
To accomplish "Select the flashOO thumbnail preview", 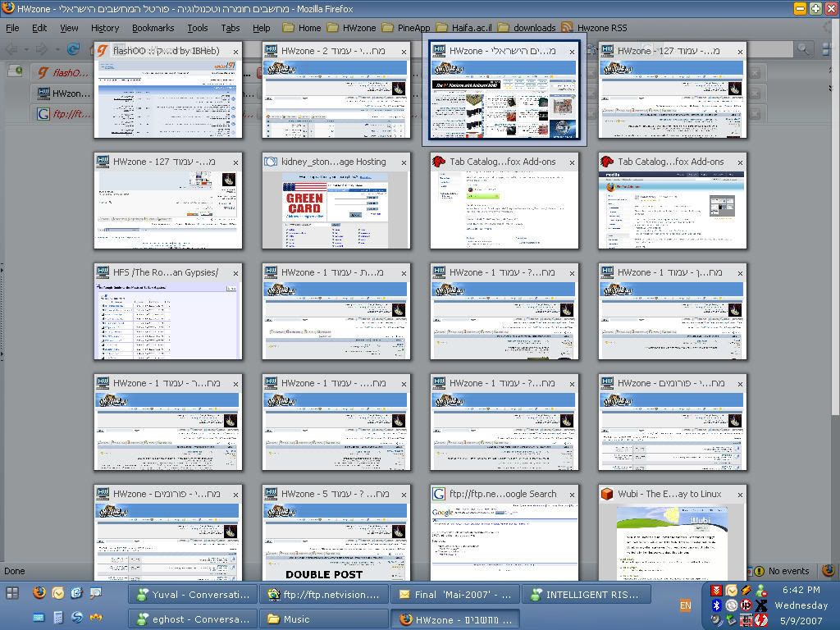I will [167, 90].
